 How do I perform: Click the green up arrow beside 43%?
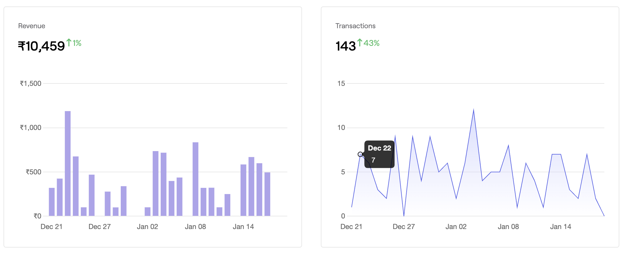pos(360,43)
